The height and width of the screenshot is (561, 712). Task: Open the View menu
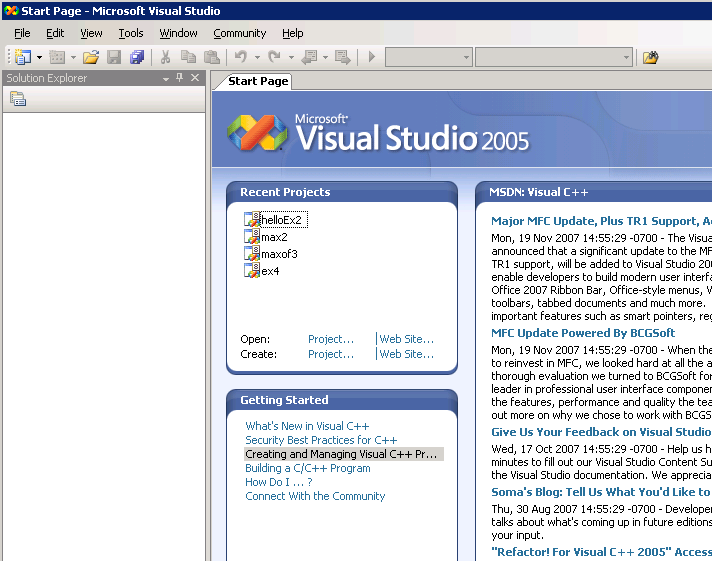(x=91, y=33)
